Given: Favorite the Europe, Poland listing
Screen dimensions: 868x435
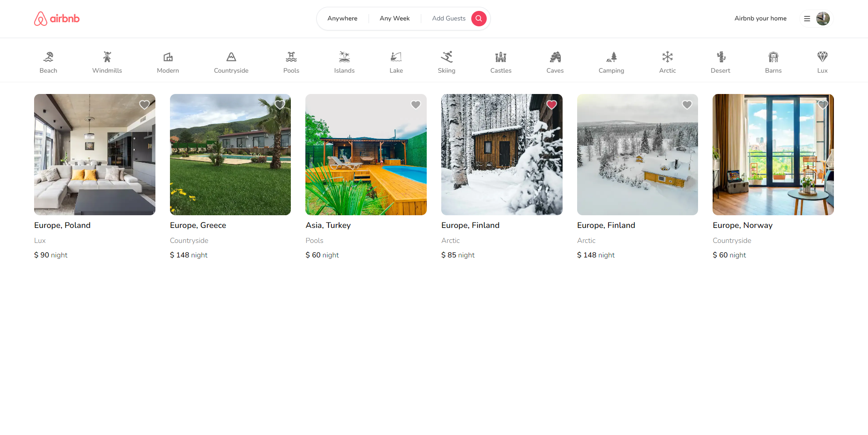Looking at the screenshot, I should 144,105.
